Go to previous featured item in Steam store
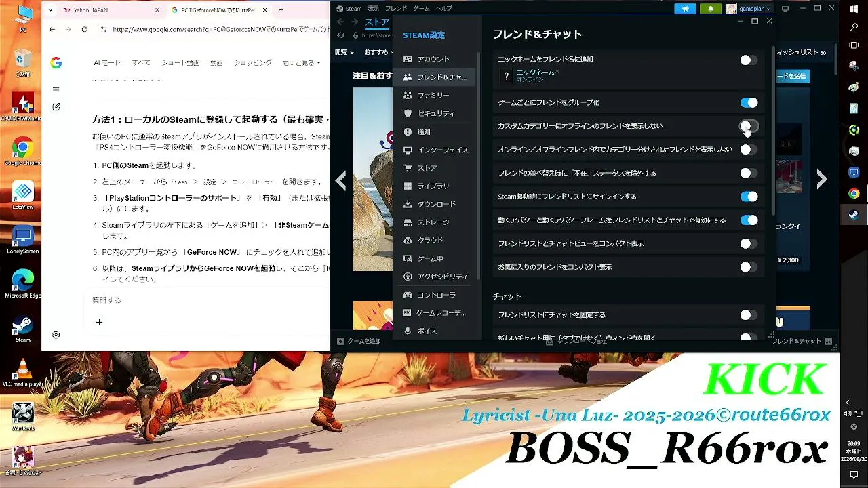868x488 pixels. tap(341, 180)
